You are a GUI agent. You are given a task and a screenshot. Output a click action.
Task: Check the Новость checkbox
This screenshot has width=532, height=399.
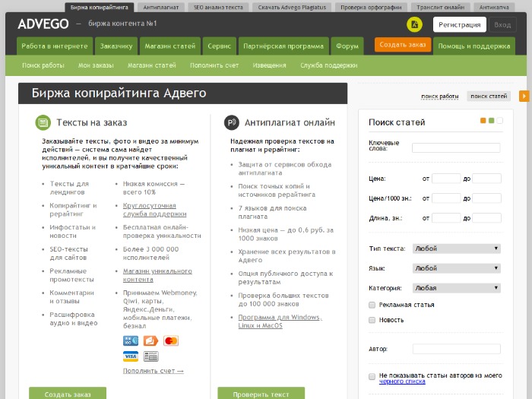372,320
